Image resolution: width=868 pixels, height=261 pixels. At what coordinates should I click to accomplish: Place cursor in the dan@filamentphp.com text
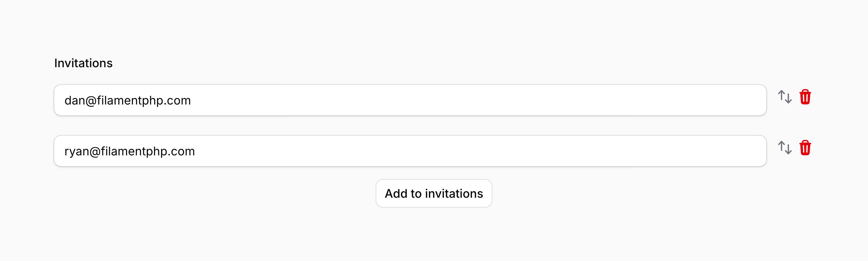pos(128,101)
